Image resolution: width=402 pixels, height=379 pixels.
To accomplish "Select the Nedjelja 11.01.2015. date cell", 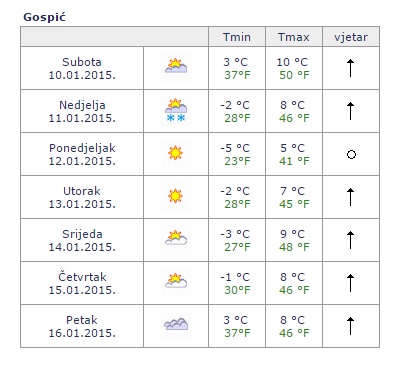I will tap(82, 111).
